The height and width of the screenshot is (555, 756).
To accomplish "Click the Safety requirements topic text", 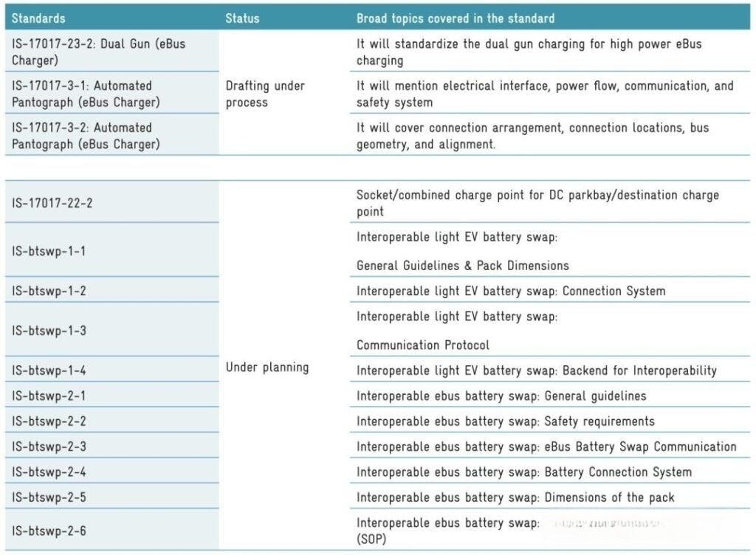I will [599, 421].
